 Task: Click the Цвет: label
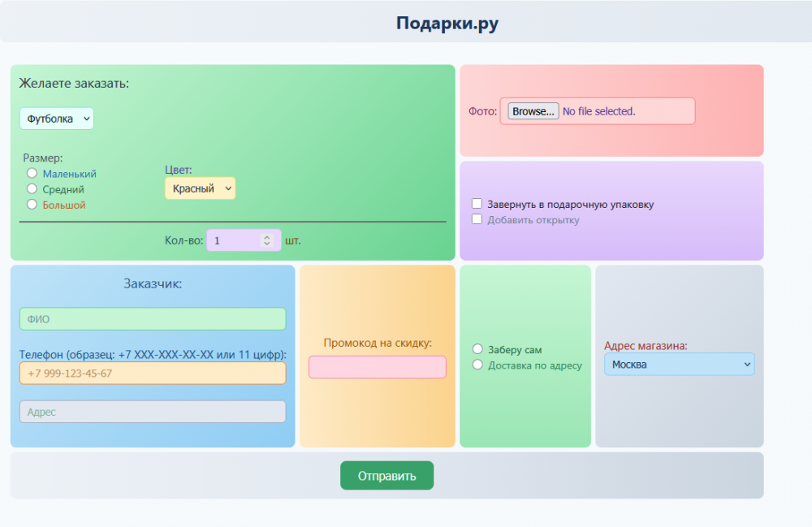tap(178, 170)
